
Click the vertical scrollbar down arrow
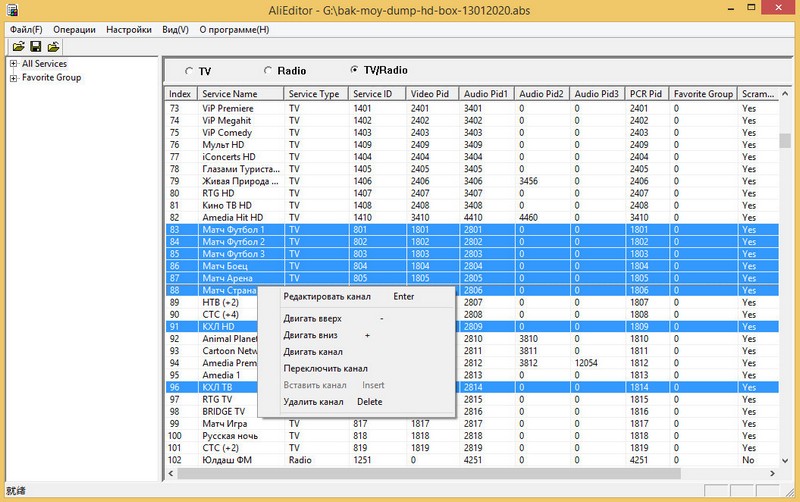[785, 460]
